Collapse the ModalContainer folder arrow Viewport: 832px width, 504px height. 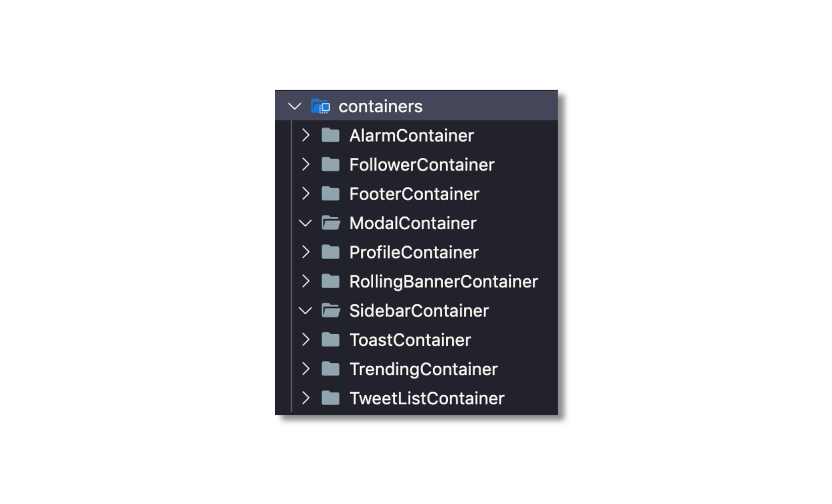pyautogui.click(x=306, y=223)
